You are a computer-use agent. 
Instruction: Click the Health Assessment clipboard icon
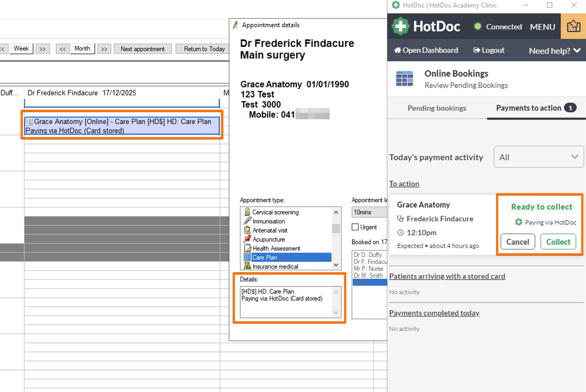point(247,248)
